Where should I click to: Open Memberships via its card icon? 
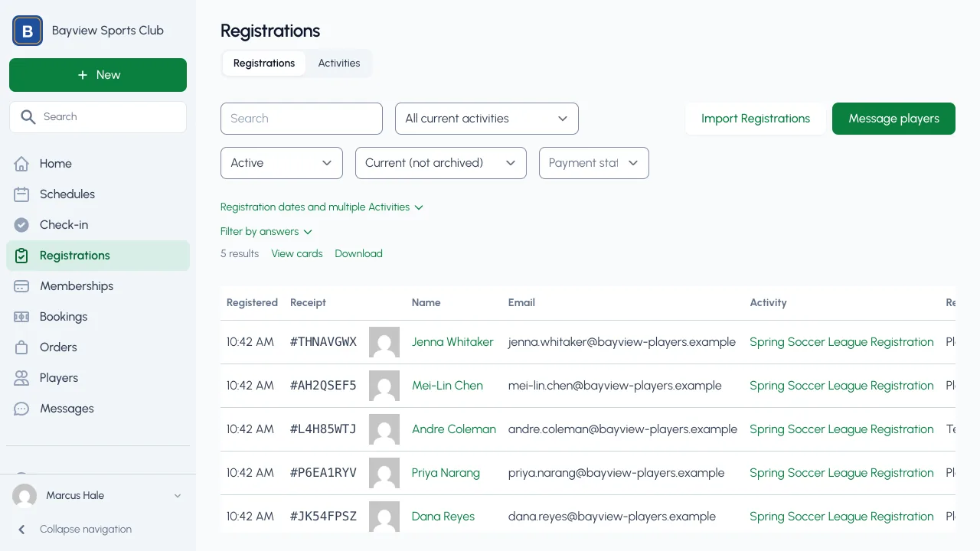[21, 286]
